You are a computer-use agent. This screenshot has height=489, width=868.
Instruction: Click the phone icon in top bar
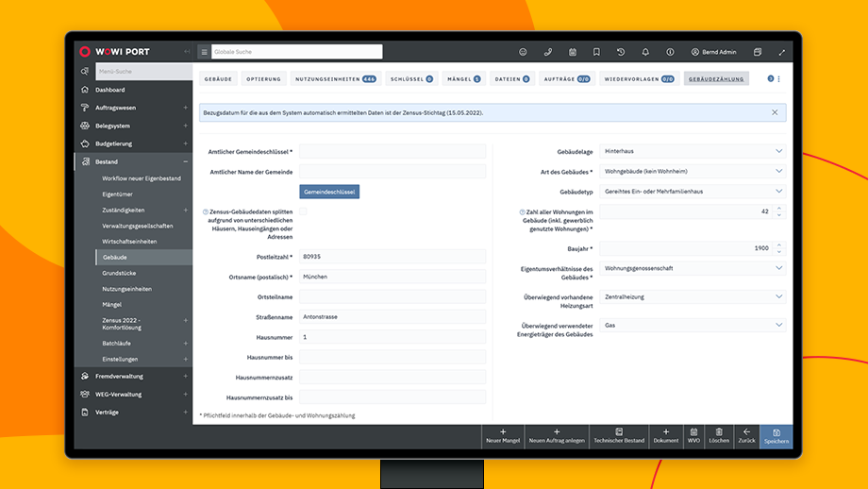(547, 52)
